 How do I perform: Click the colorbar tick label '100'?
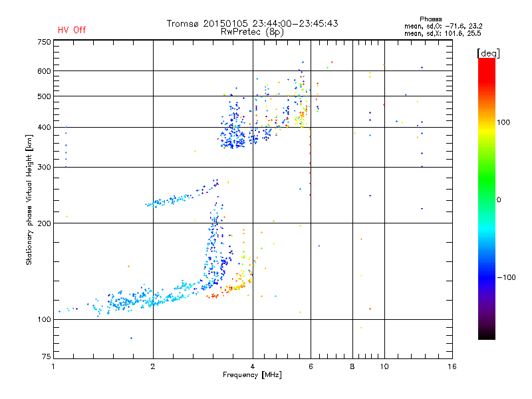[x=503, y=122]
